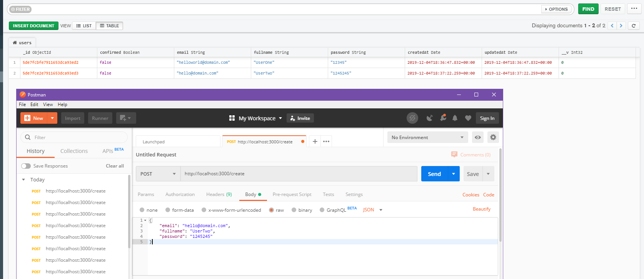Click the FIND button in Compass
The width and height of the screenshot is (644, 279).
[x=588, y=9]
